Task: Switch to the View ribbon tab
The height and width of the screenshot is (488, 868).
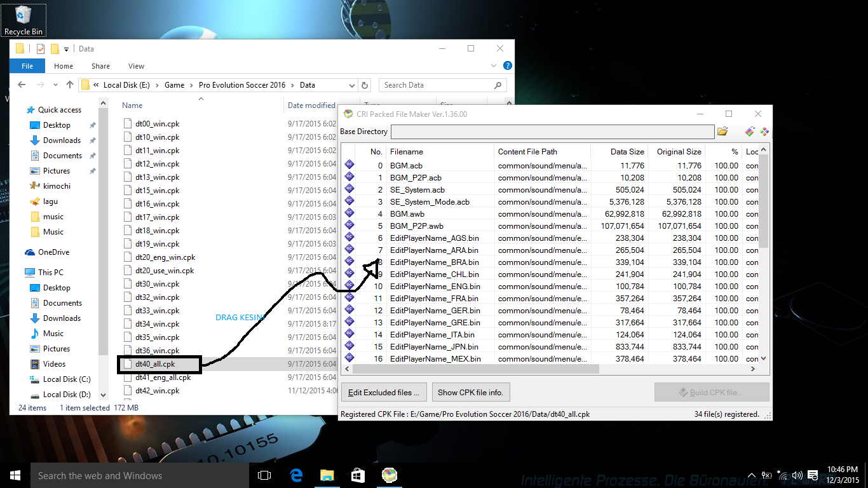Action: pyautogui.click(x=136, y=65)
